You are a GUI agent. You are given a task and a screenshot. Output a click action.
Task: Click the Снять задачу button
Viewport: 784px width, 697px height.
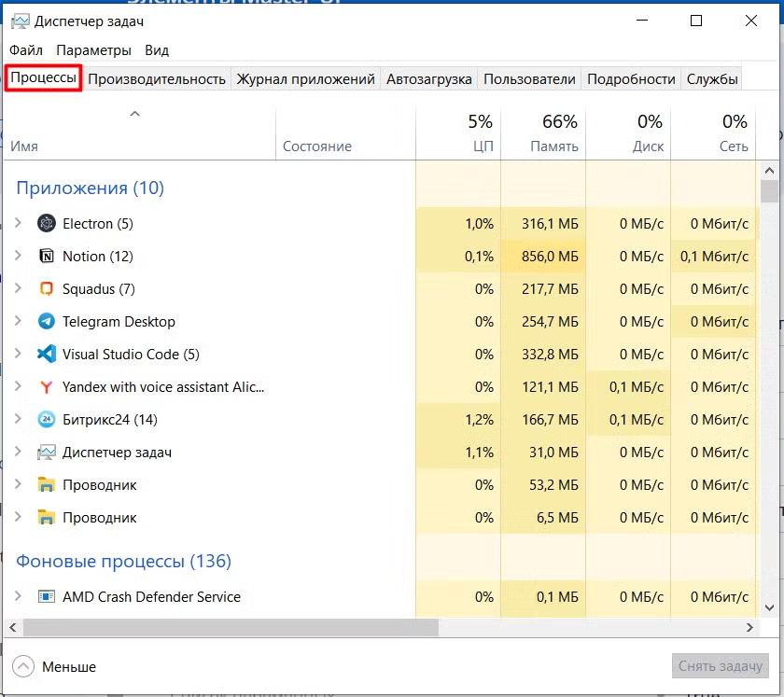tap(720, 666)
